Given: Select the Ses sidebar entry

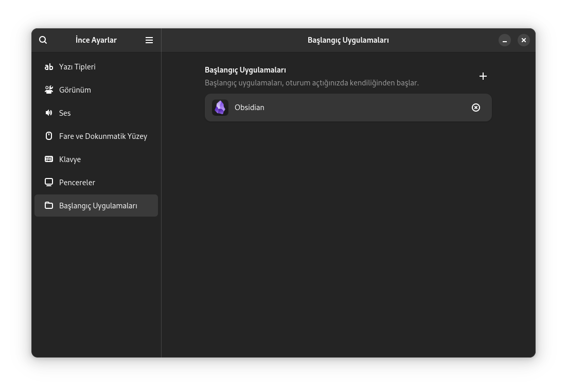Looking at the screenshot, I should (x=65, y=113).
